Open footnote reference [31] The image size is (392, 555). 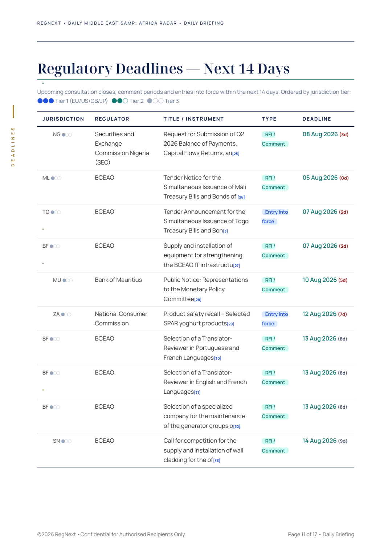tap(197, 392)
